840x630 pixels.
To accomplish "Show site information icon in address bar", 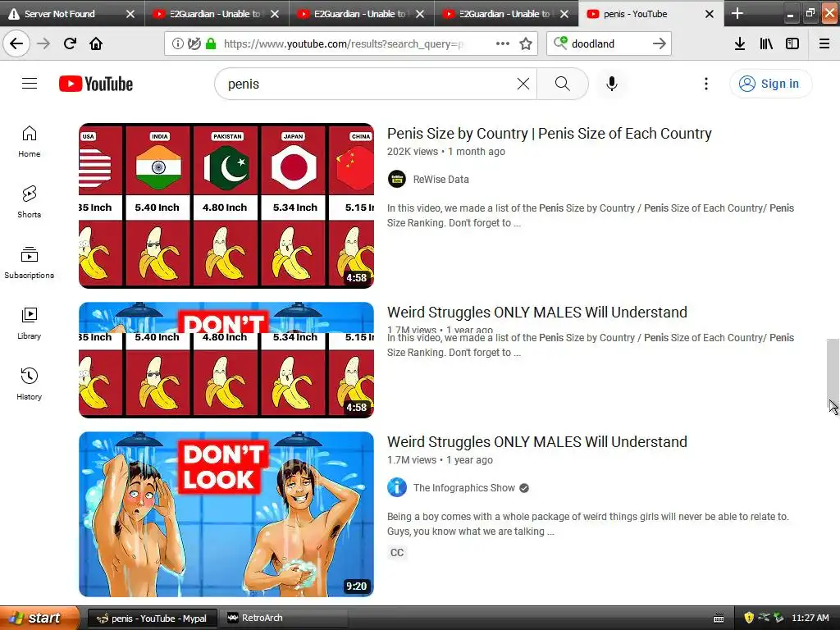I will pos(177,44).
